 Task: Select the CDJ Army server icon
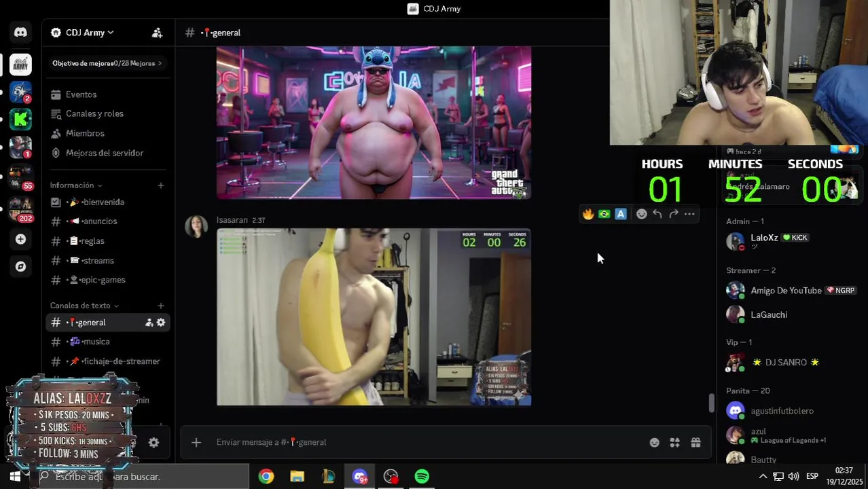pyautogui.click(x=20, y=65)
